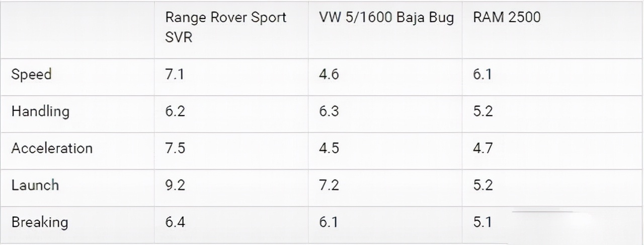The image size is (644, 245).
Task: Click Baja Bug's Handling value 6.3
Action: tap(329, 111)
